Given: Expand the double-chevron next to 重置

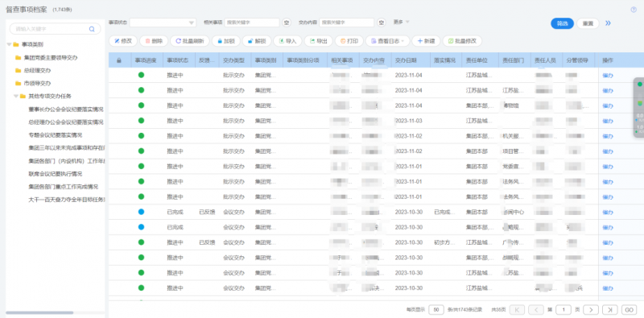Looking at the screenshot, I should [609, 23].
